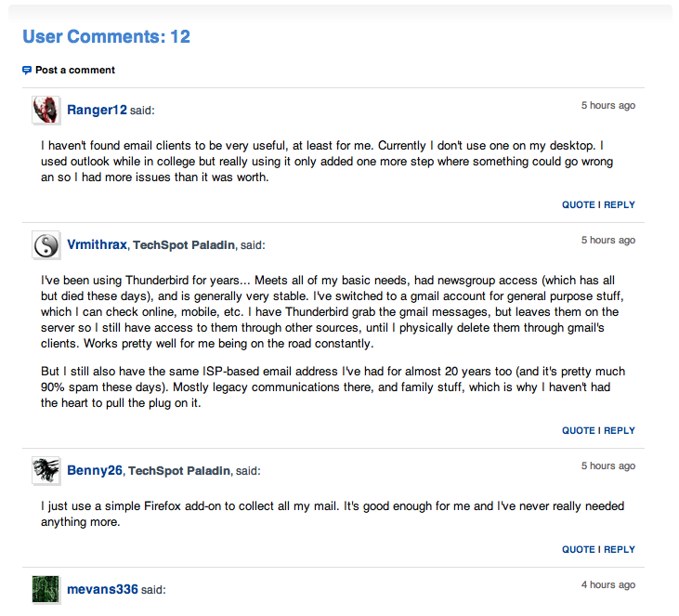Open Ranger12's avatar image
679x616 pixels.
[46, 110]
